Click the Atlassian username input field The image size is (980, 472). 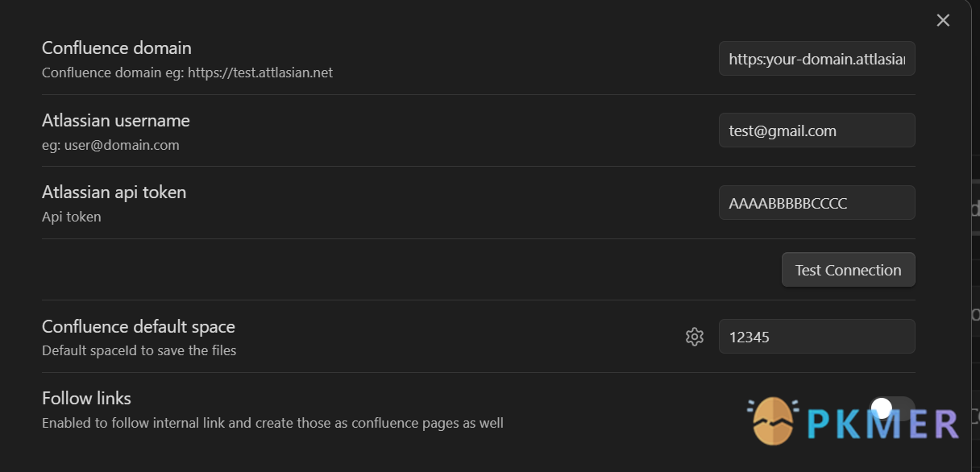(x=816, y=130)
